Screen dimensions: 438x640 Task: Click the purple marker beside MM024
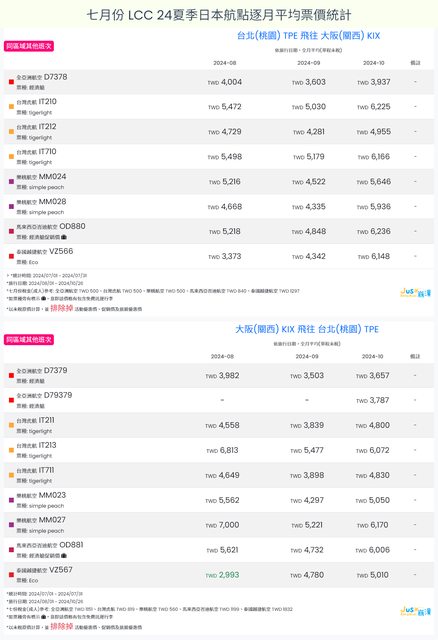click(11, 182)
